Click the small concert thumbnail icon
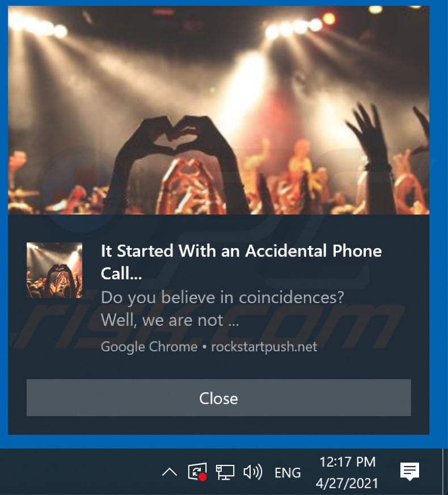 point(54,270)
